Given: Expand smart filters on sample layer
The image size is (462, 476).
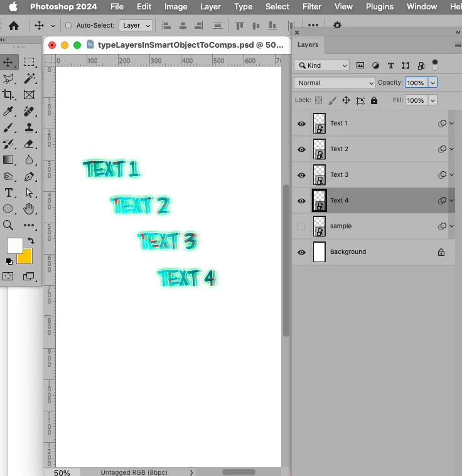Looking at the screenshot, I should coord(452,226).
